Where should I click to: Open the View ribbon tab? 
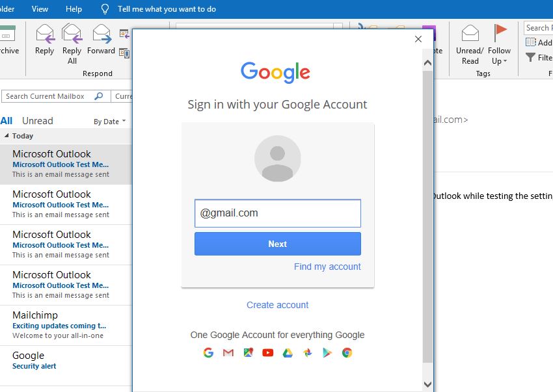[x=40, y=9]
